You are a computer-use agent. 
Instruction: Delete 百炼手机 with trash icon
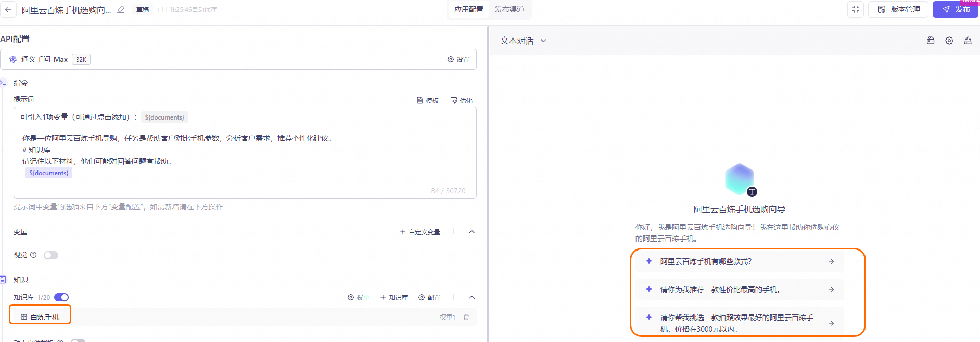point(466,317)
